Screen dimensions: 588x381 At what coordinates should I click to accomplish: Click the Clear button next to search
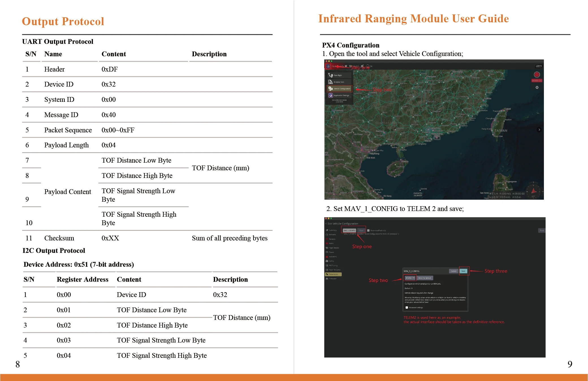click(x=361, y=231)
